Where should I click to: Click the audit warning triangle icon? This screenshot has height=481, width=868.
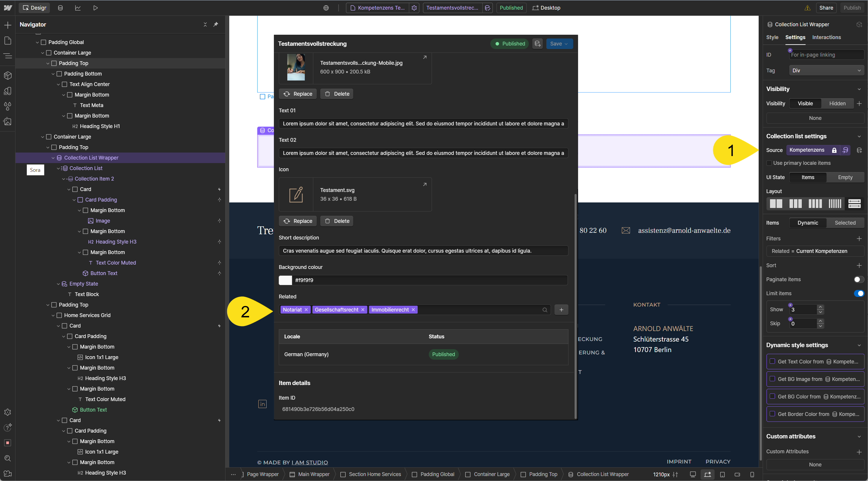tap(807, 8)
